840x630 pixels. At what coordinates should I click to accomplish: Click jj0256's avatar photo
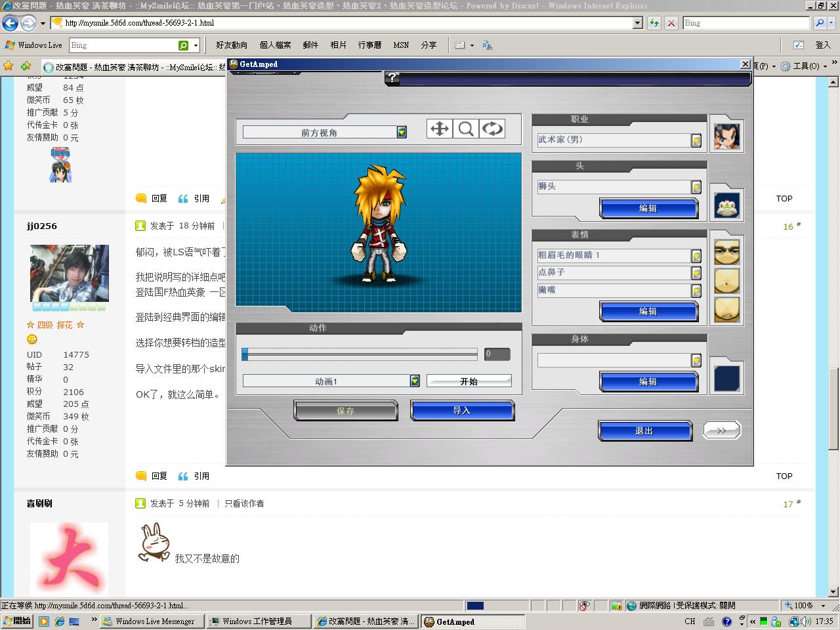click(x=70, y=273)
